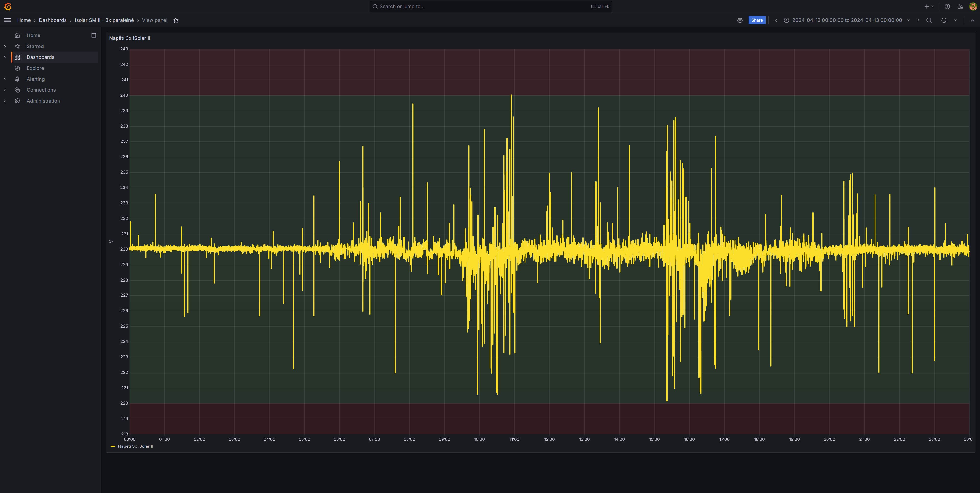The image size is (980, 493).
Task: Click the Grafana logo icon
Action: tap(8, 6)
